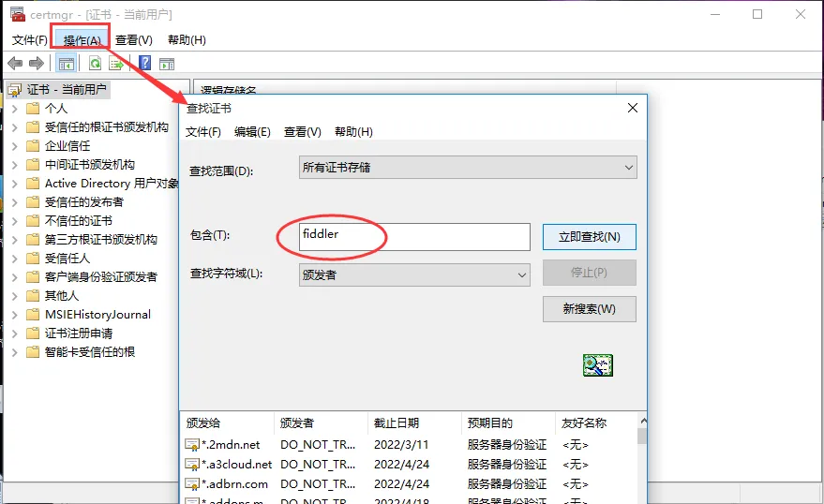Expand 中间证书颁发机构 tree node
The image size is (824, 504).
(x=15, y=165)
